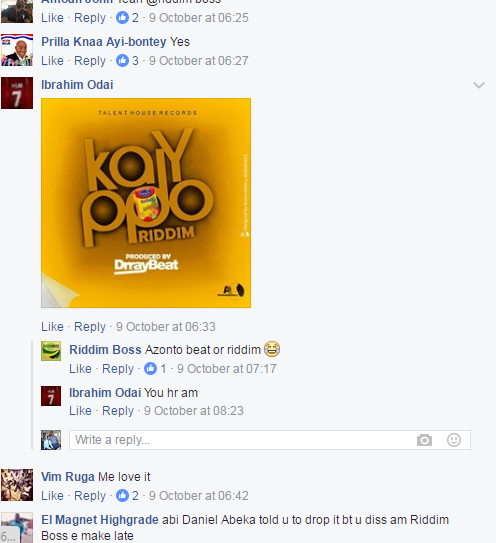Reply to 'You hr am' comment
The image size is (496, 543).
tap(118, 411)
